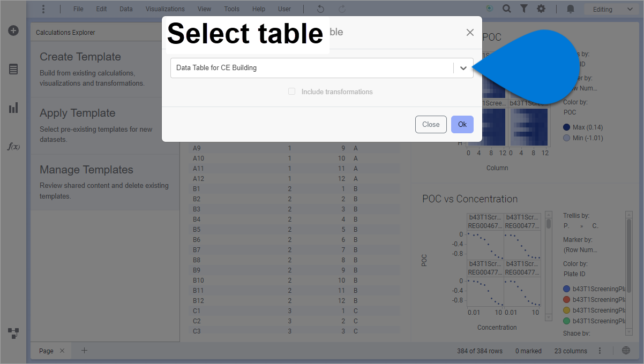This screenshot has height=364, width=644.
Task: Open the Editing mode dropdown
Action: coord(609,9)
